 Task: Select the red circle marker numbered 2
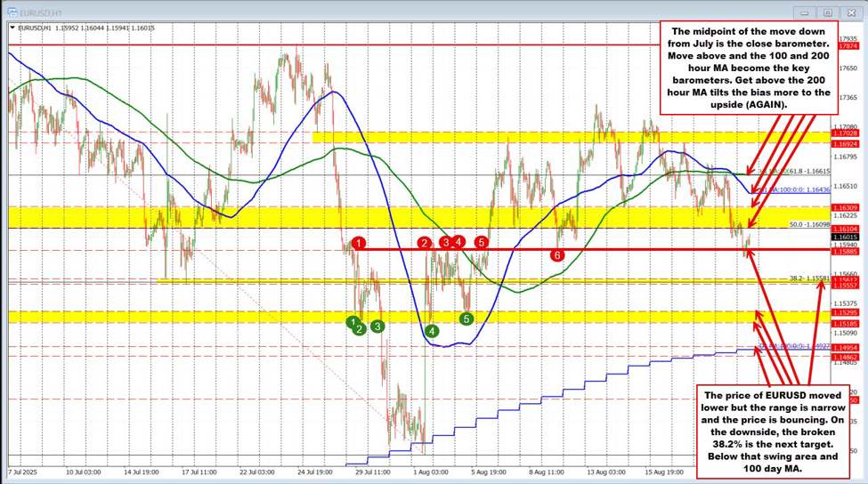click(426, 242)
